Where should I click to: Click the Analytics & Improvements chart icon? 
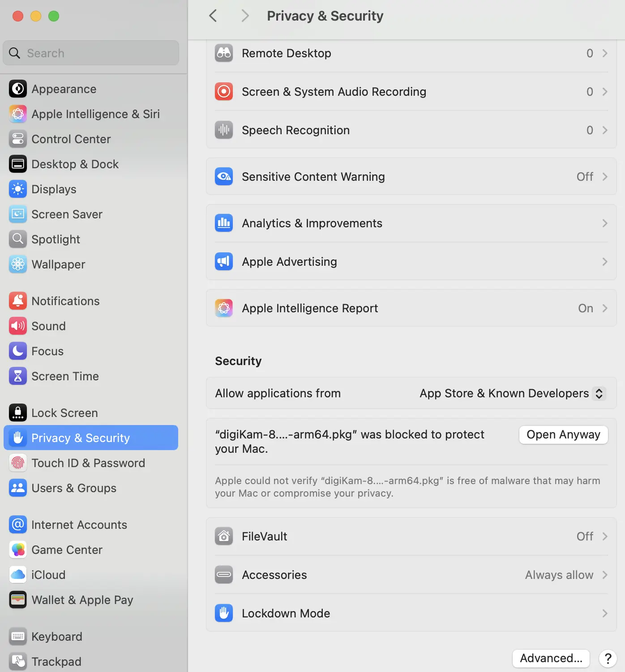click(x=224, y=223)
